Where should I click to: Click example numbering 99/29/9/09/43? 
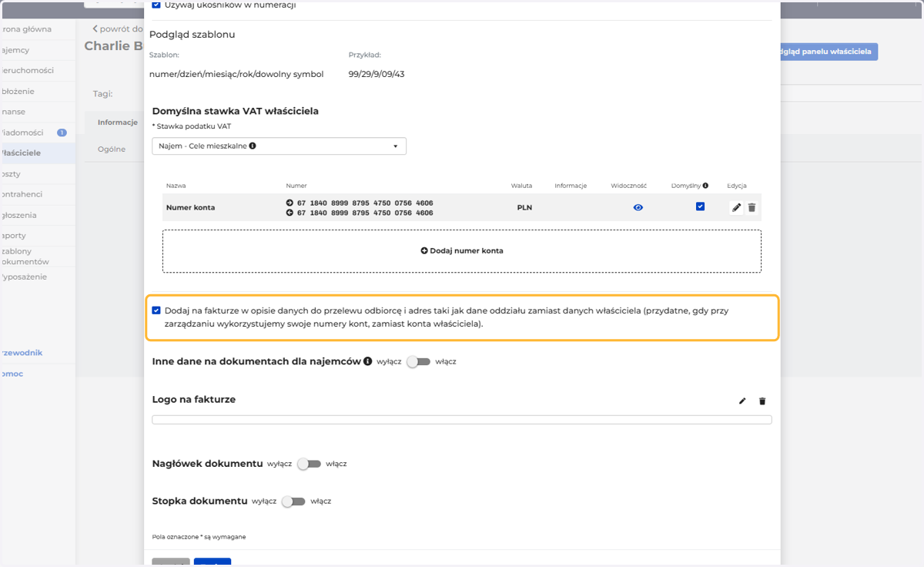[x=377, y=75]
